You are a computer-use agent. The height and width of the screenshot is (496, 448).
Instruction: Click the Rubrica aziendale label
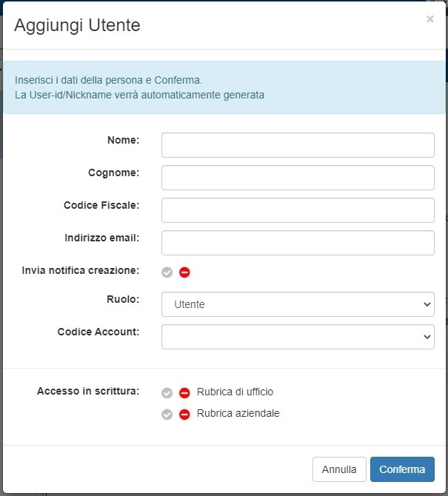(238, 414)
